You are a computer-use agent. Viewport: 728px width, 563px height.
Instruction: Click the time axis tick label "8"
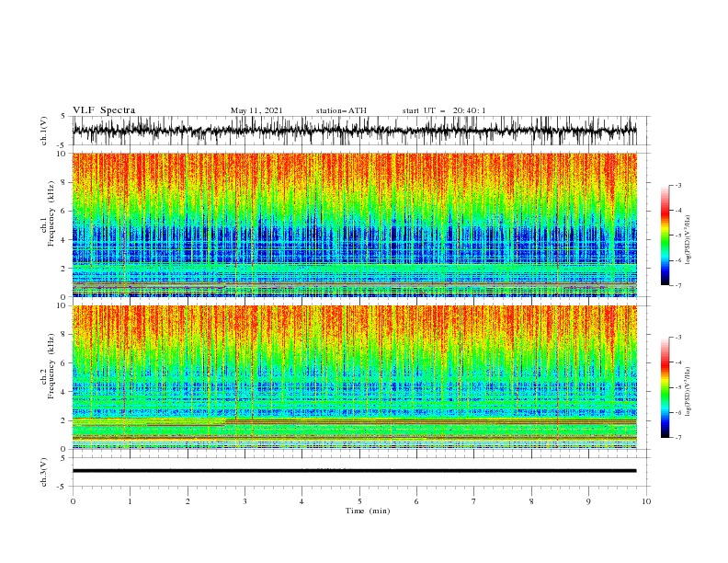[x=531, y=501]
